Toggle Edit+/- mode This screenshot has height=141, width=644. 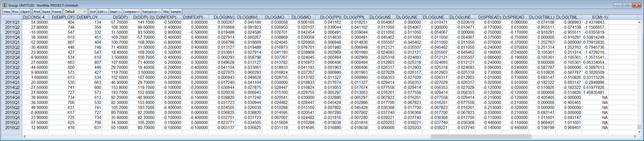pos(103,12)
